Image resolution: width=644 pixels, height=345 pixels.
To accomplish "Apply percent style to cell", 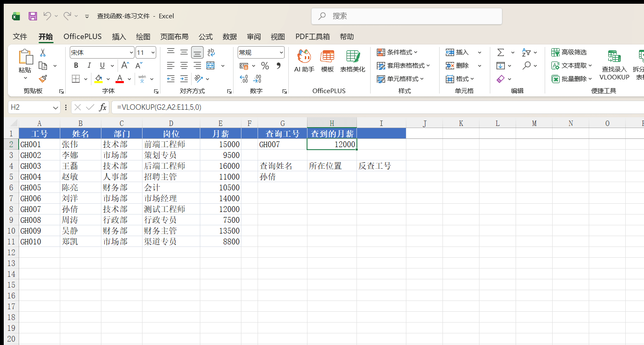I will point(265,66).
